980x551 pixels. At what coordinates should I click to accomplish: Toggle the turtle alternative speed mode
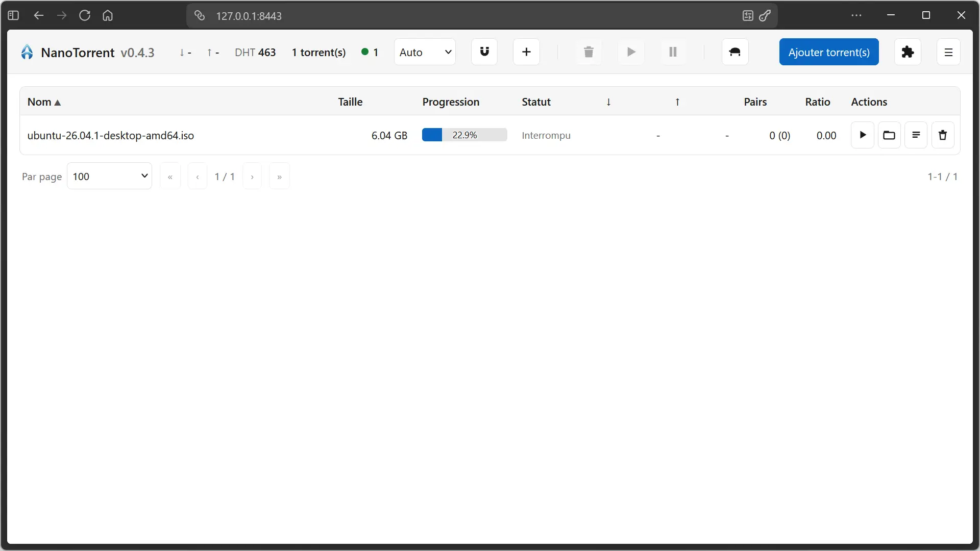click(x=735, y=52)
